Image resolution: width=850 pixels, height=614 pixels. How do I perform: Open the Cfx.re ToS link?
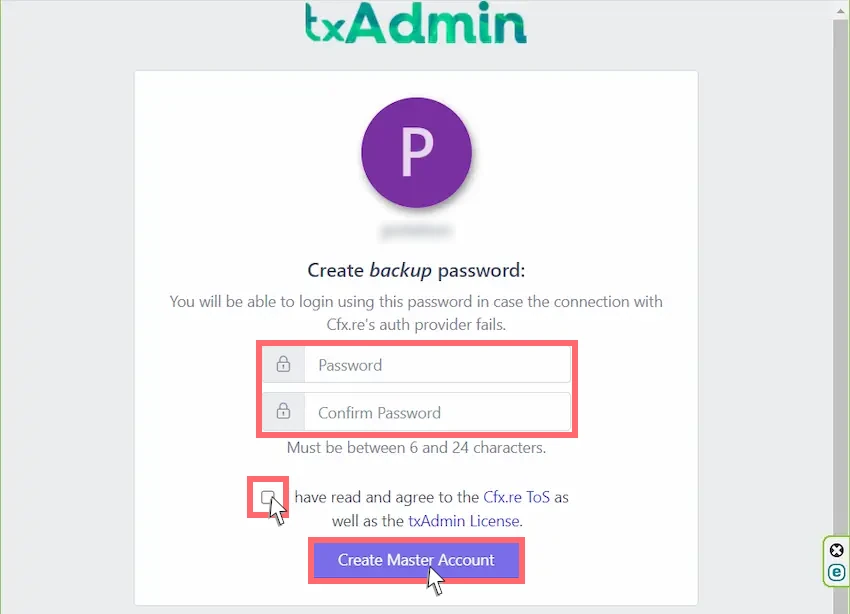(x=516, y=497)
